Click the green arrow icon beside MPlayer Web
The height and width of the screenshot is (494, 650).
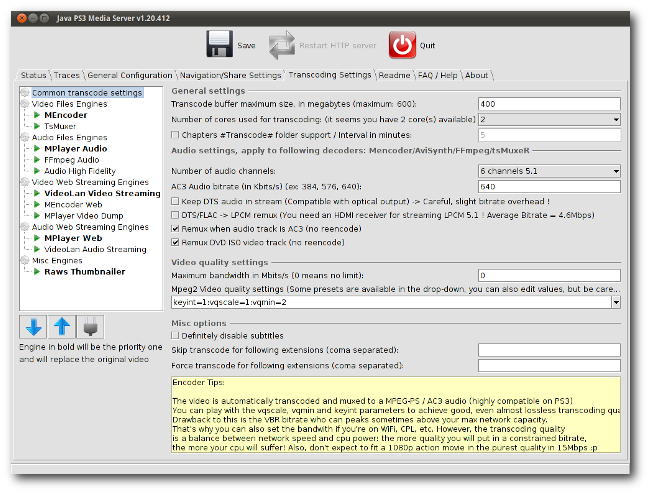point(37,238)
